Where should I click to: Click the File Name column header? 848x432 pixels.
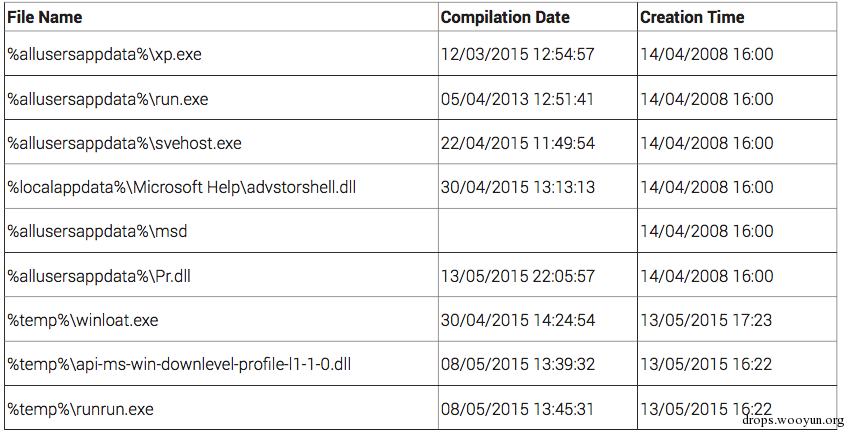[x=44, y=17]
